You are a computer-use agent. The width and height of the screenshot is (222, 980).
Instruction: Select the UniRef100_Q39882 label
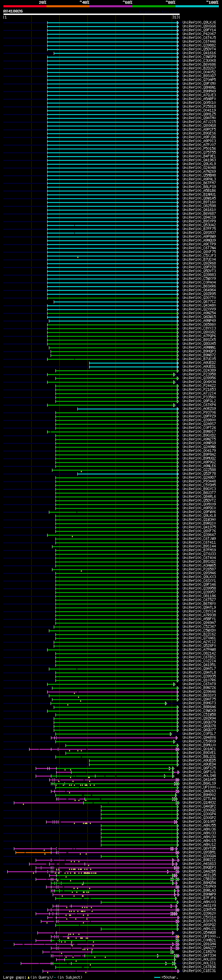point(199,45)
